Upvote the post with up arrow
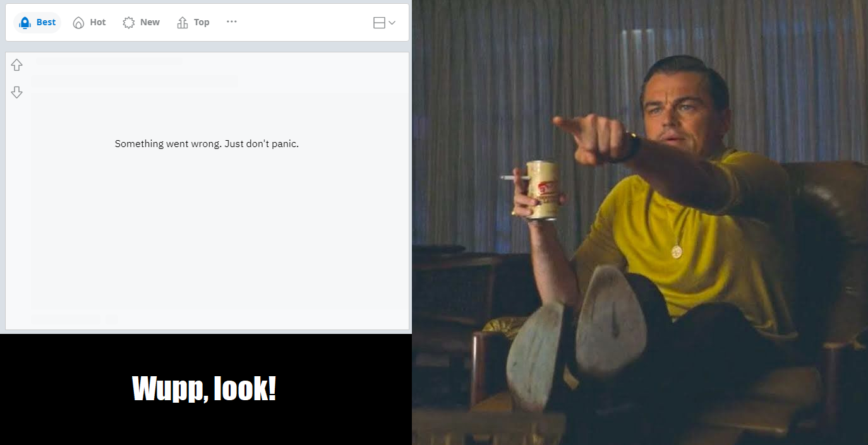868x445 pixels. pos(17,65)
